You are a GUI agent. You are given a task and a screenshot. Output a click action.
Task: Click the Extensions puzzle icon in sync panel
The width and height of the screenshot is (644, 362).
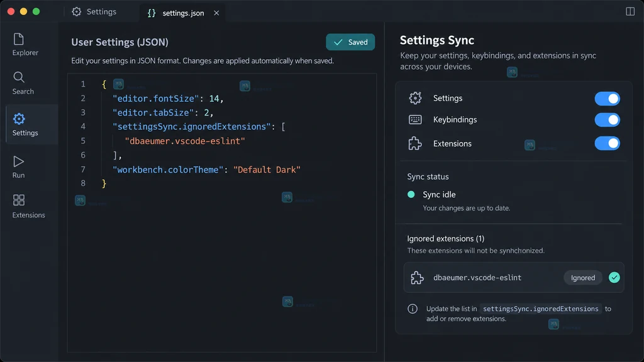click(415, 143)
